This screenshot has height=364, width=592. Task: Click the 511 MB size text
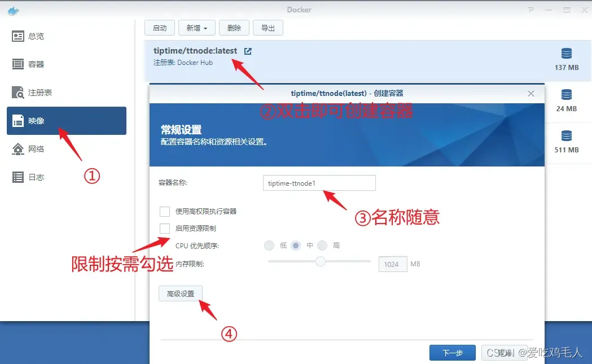tap(567, 150)
